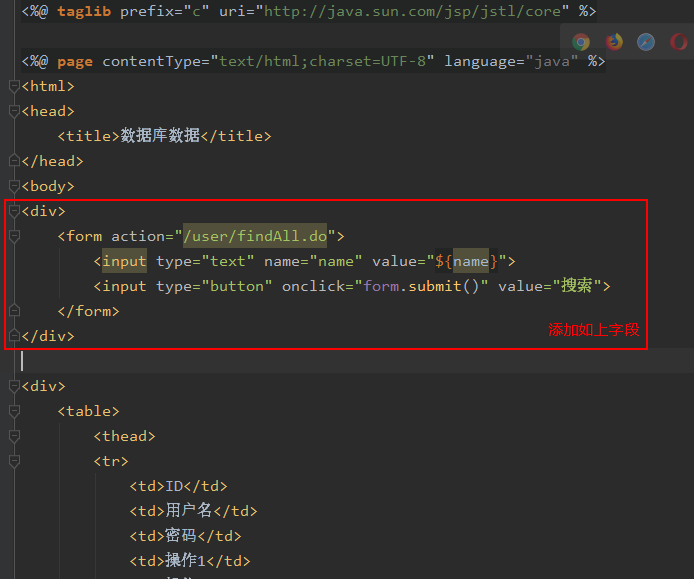
Task: Click the 密码 table header cell
Action: click(x=181, y=536)
